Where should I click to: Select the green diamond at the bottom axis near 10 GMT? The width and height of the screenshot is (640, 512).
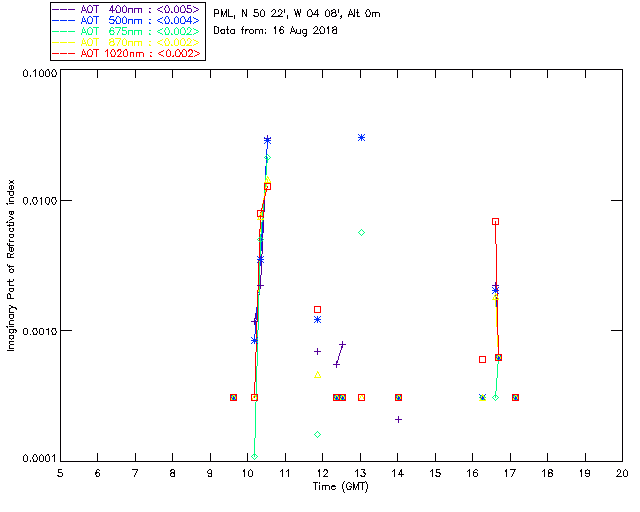(x=254, y=456)
